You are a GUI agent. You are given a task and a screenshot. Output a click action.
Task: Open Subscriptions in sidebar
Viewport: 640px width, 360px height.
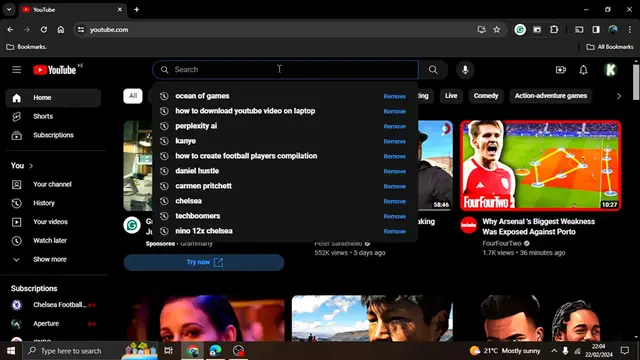pyautogui.click(x=53, y=135)
